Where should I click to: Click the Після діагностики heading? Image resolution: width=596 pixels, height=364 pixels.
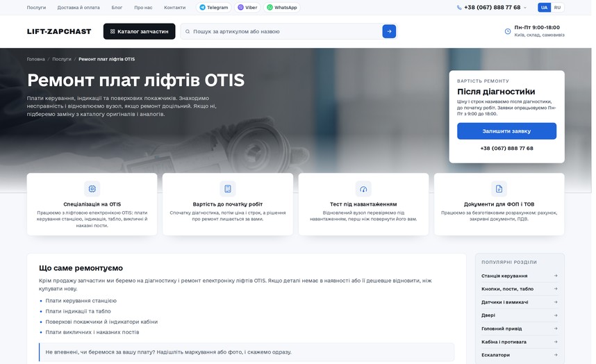[496, 92]
